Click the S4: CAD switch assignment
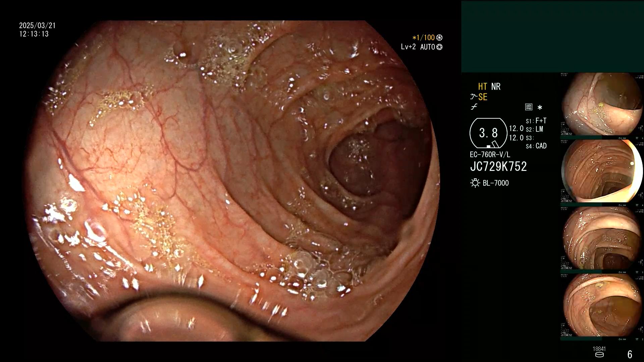The height and width of the screenshot is (362, 644). (x=536, y=146)
